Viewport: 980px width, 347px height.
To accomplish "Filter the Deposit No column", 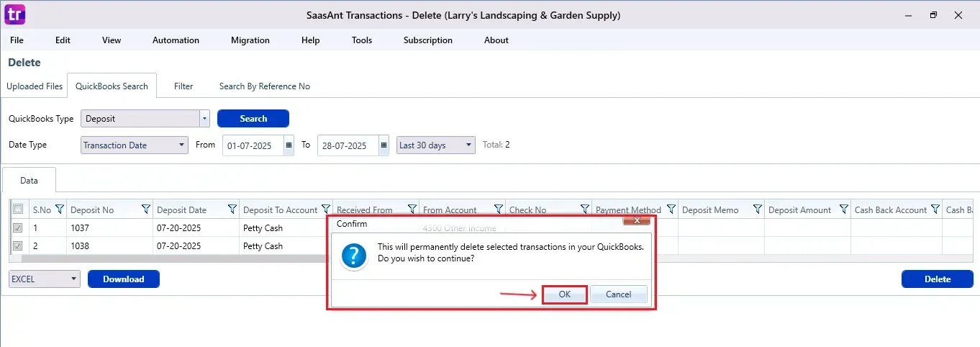I will pyautogui.click(x=146, y=209).
